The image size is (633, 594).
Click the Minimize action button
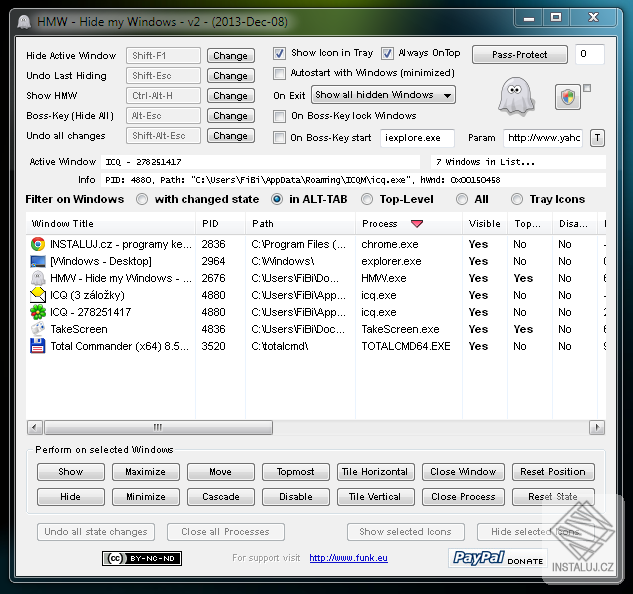coord(146,497)
